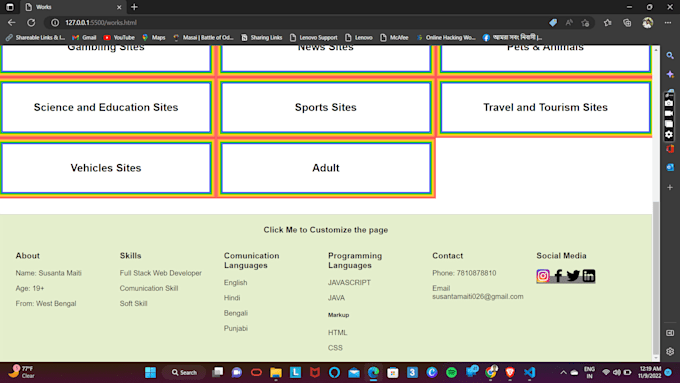Show hidden system tray icons chevron
This screenshot has height=383, width=680.
coord(563,372)
